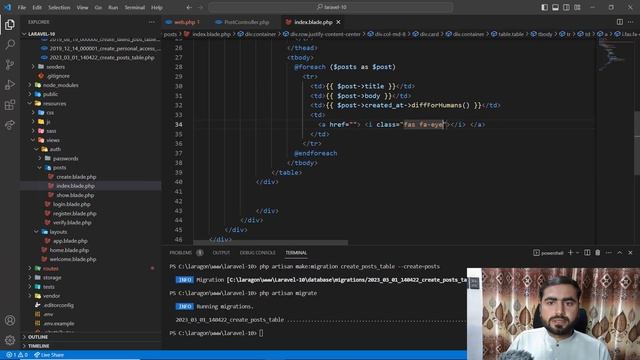Image resolution: width=640 pixels, height=360 pixels.
Task: Toggle the primary sidebar layout icon
Action: (x=544, y=7)
